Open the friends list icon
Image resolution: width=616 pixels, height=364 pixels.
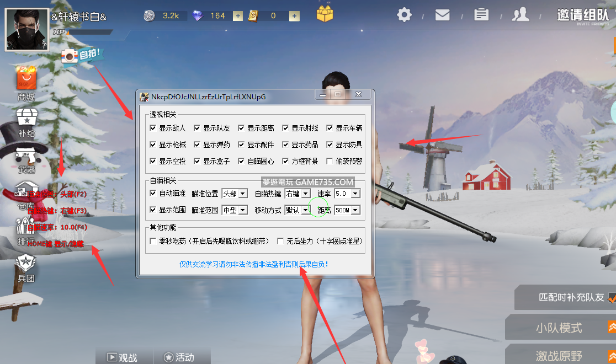tap(520, 15)
